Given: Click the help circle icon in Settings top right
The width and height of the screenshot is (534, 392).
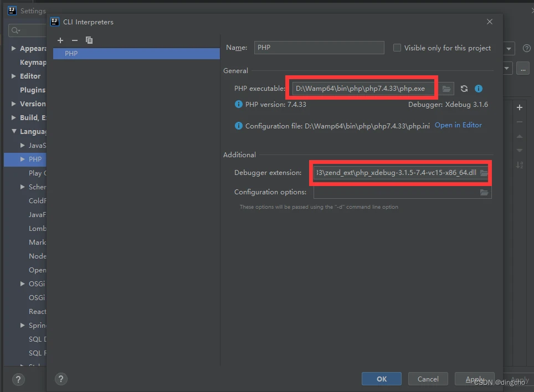Looking at the screenshot, I should pos(526,48).
